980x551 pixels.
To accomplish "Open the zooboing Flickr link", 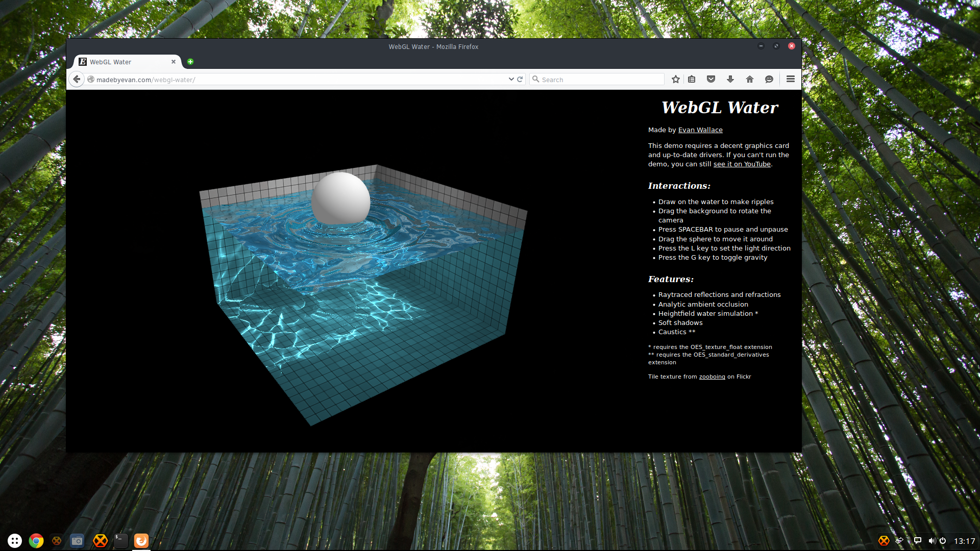I will [712, 377].
